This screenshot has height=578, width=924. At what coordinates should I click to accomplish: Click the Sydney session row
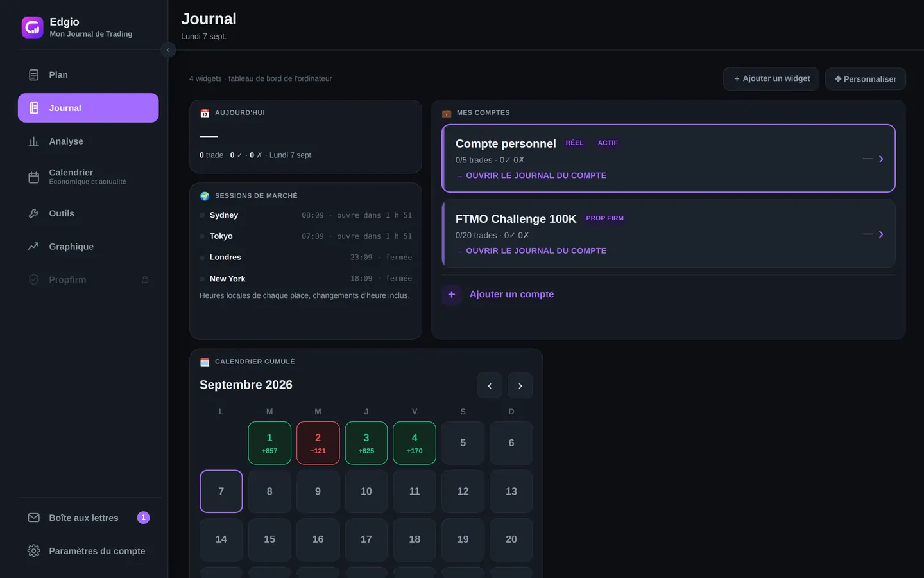306,215
